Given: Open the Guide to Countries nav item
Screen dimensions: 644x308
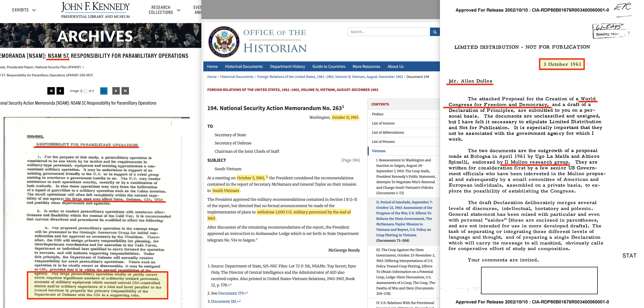Looking at the screenshot, I should (x=329, y=67).
